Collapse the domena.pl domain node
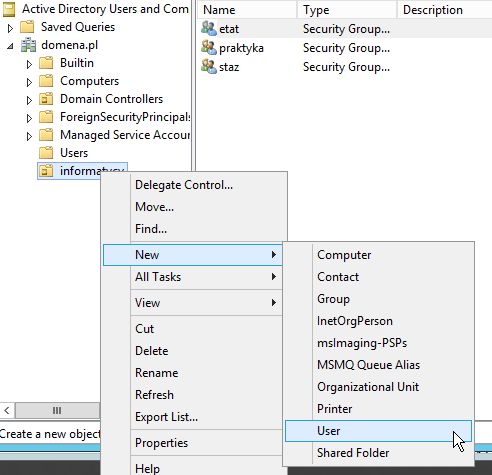 pyautogui.click(x=10, y=46)
